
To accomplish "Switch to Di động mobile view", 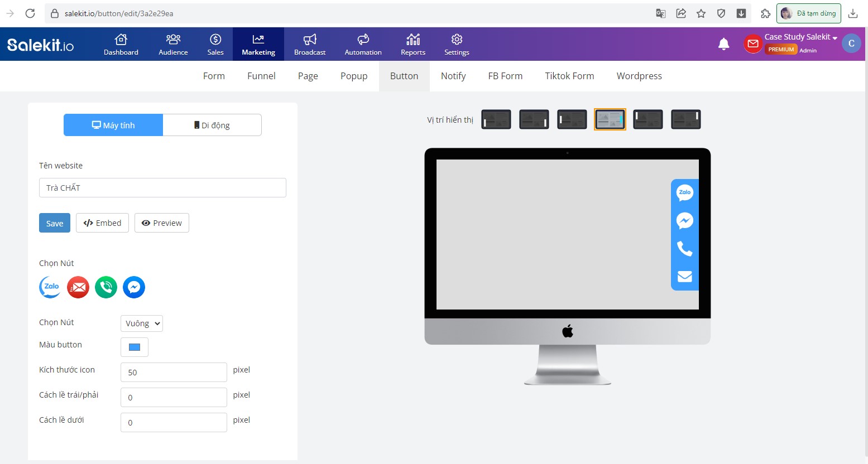I will tap(212, 125).
